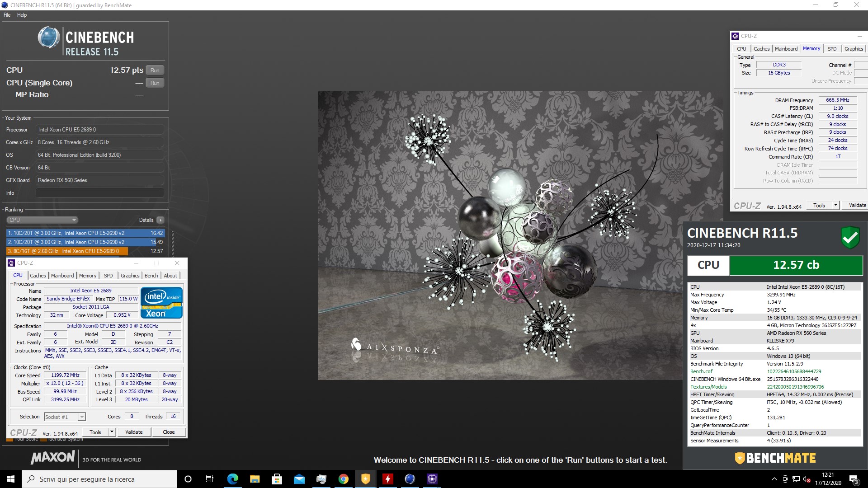Open File Explorer from taskbar

pos(255,479)
